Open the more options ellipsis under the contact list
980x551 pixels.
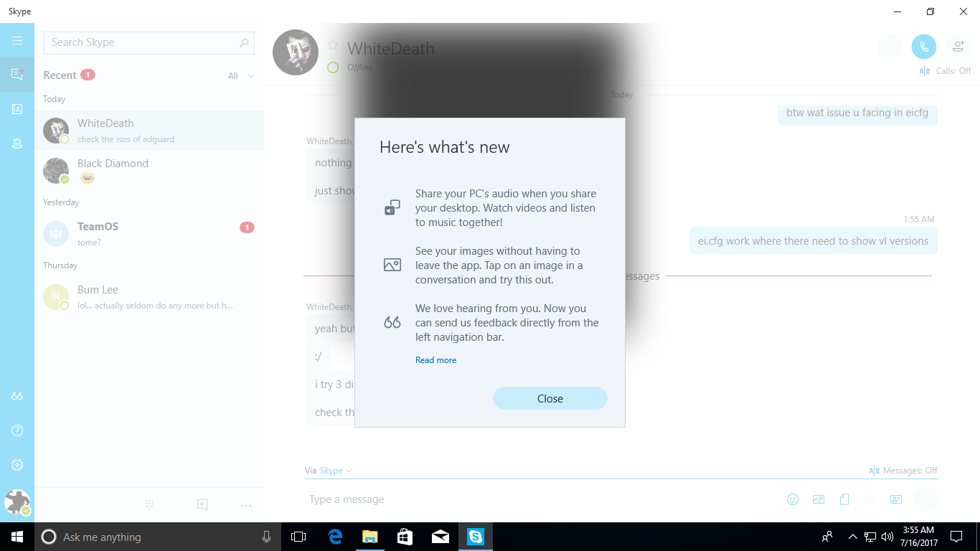click(x=246, y=505)
